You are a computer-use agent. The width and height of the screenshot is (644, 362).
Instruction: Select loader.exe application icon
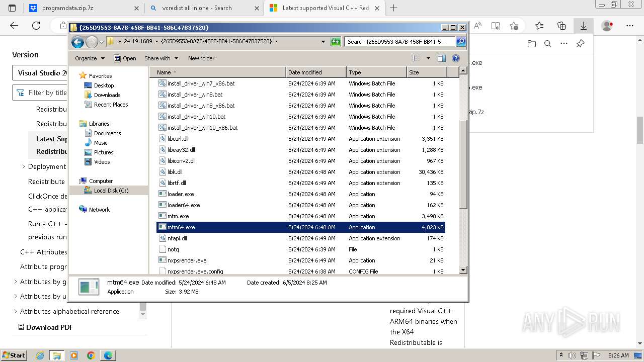(163, 194)
